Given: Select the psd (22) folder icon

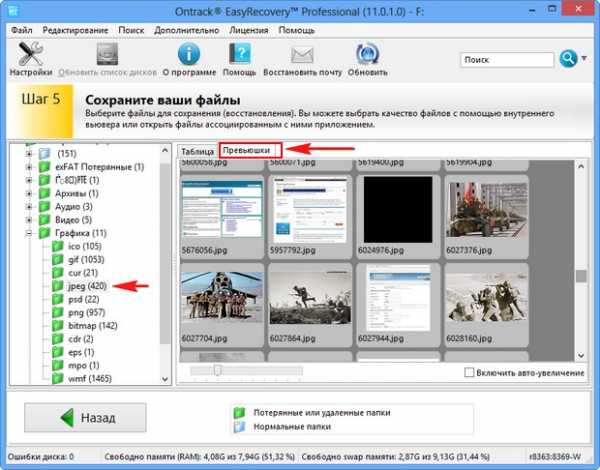Looking at the screenshot, I should coord(58,299).
